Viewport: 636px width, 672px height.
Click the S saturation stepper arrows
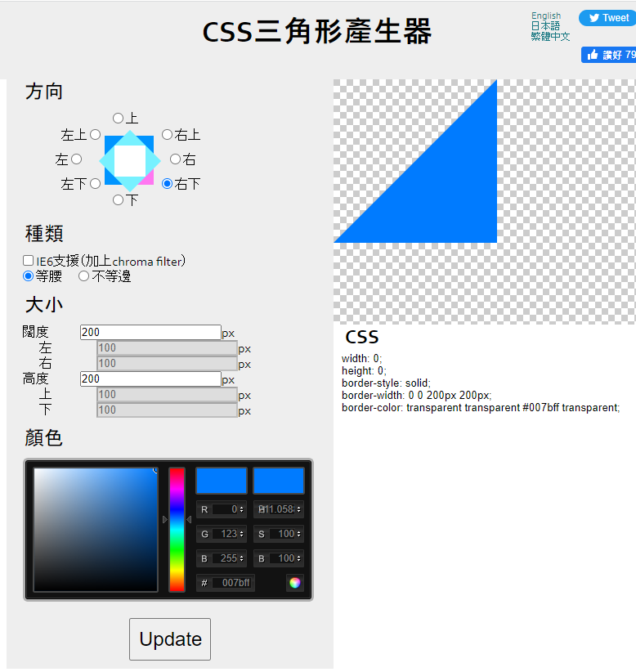[298, 534]
